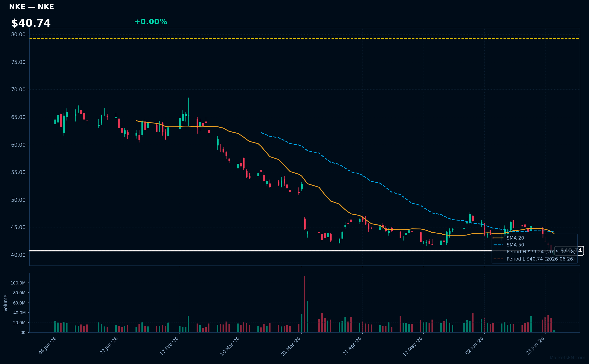This screenshot has width=589, height=364.
Task: Click the 100.0M volume axis label
Action: [18, 283]
